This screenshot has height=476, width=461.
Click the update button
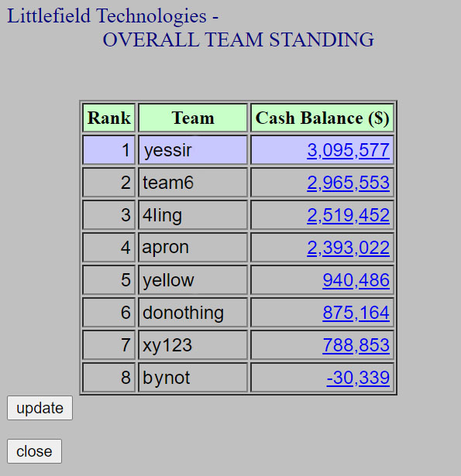40,408
